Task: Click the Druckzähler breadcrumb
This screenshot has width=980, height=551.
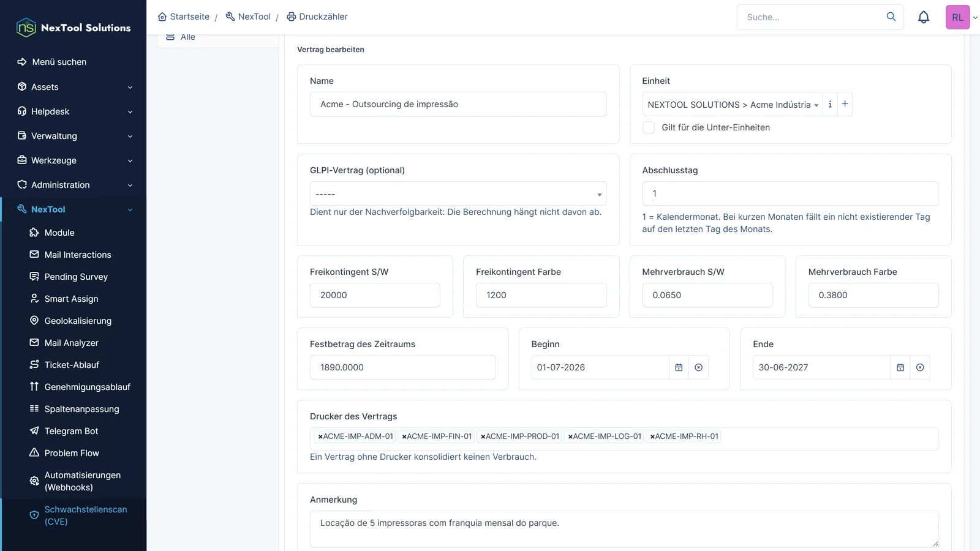Action: (317, 17)
